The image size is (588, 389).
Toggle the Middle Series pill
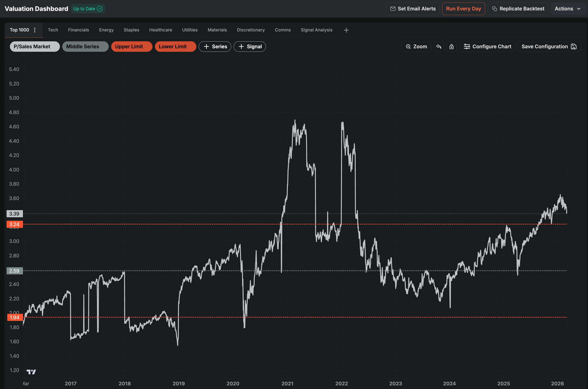click(85, 47)
